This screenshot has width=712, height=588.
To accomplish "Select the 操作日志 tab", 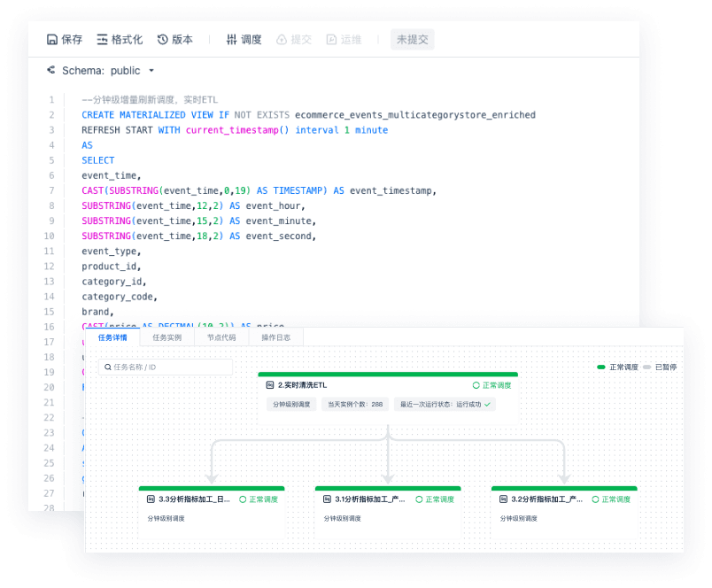I will click(275, 337).
